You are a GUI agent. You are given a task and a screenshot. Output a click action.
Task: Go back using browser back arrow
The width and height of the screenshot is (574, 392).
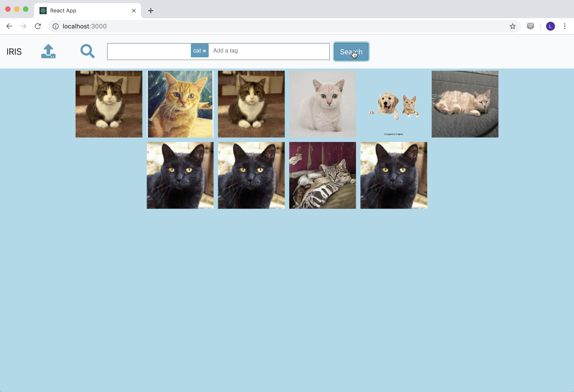(9, 26)
